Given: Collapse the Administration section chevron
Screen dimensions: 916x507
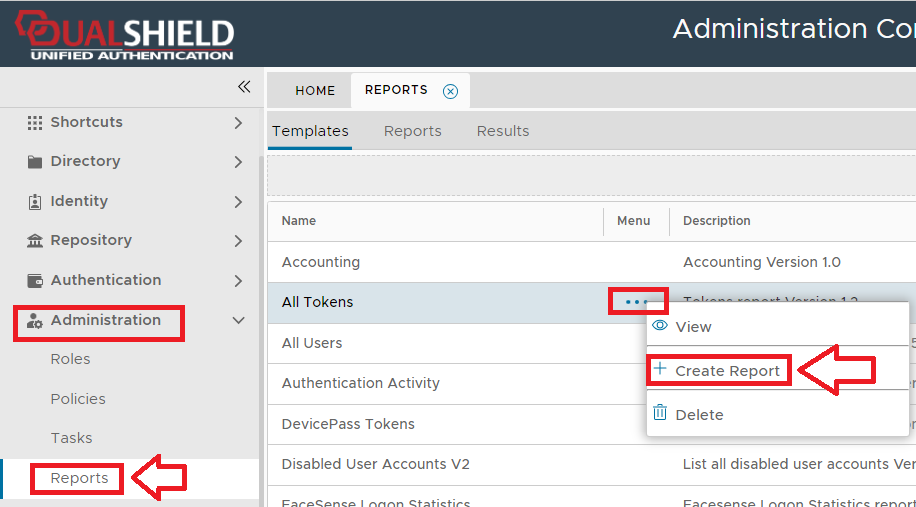Looking at the screenshot, I should click(238, 321).
